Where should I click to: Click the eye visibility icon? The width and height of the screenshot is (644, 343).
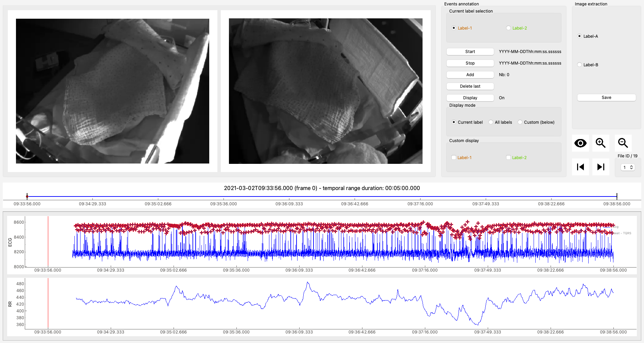pos(580,143)
